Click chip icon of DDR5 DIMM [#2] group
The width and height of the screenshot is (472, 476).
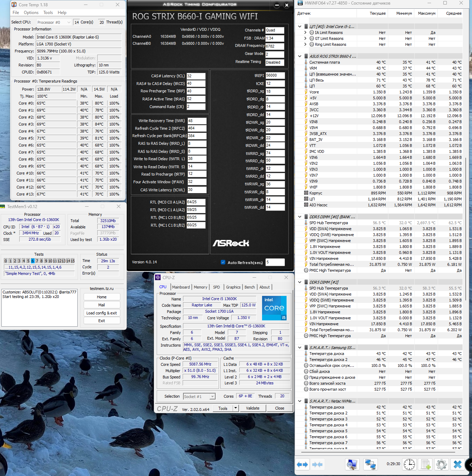(306, 282)
